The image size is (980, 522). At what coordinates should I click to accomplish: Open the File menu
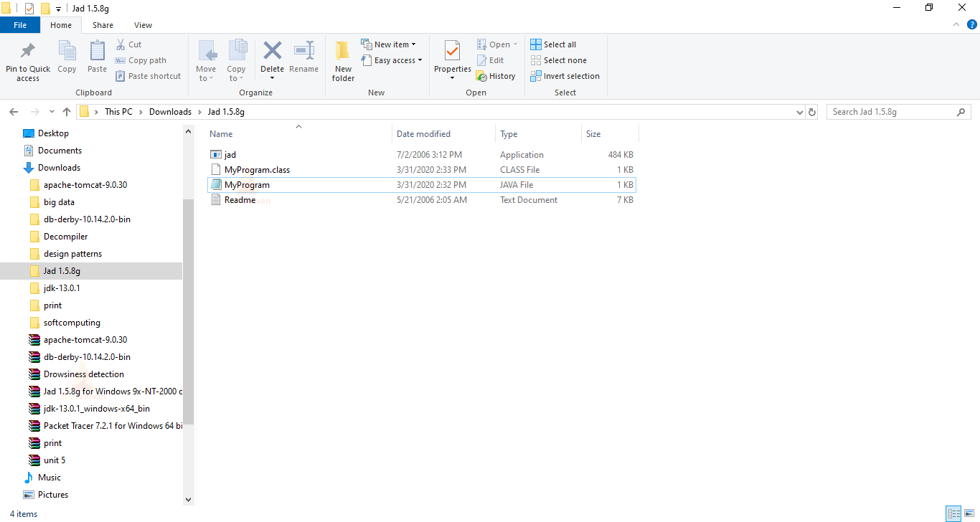(x=20, y=25)
